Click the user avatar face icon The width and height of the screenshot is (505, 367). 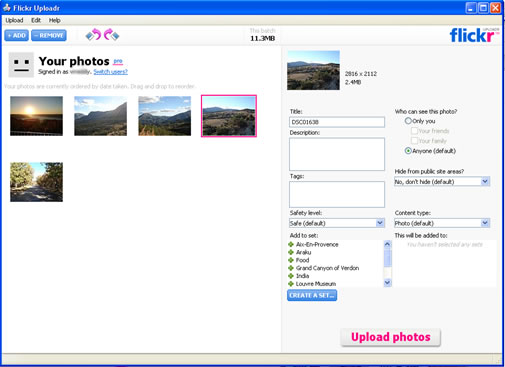(x=21, y=64)
